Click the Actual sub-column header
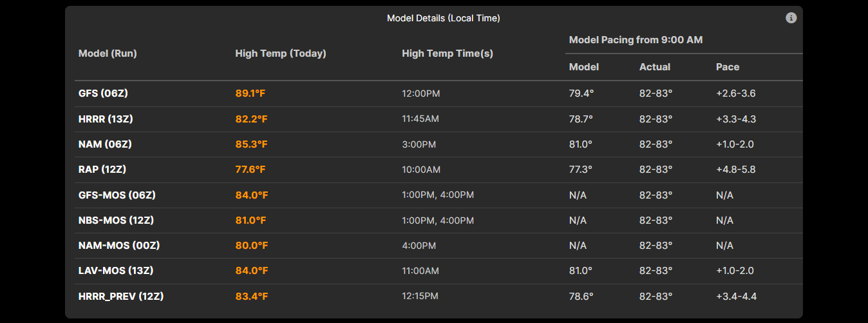The height and width of the screenshot is (323, 868). 655,67
